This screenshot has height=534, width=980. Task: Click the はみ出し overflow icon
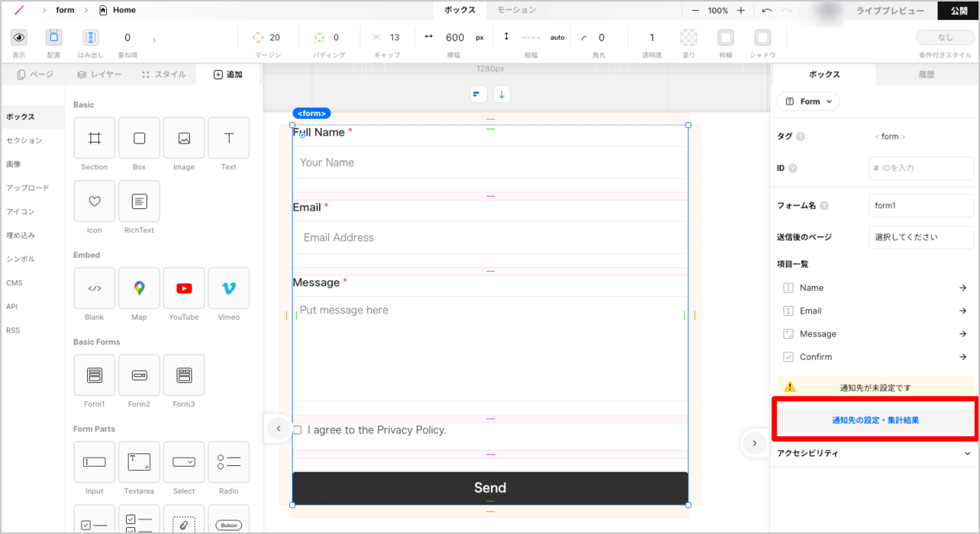[x=91, y=37]
